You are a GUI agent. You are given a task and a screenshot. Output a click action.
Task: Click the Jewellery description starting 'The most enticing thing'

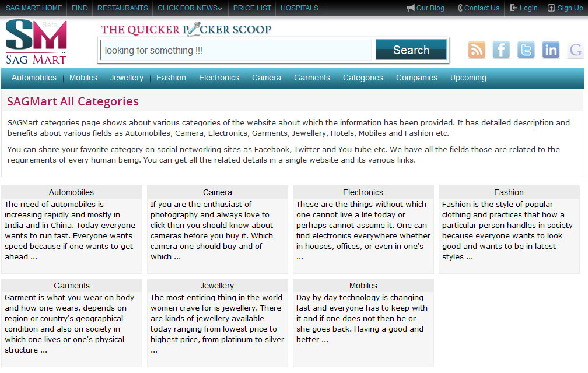(x=217, y=323)
